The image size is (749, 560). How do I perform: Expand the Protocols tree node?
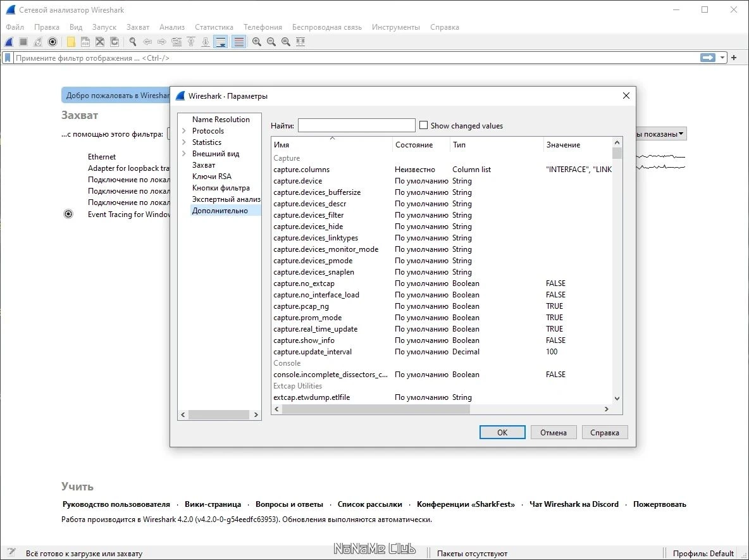point(184,131)
